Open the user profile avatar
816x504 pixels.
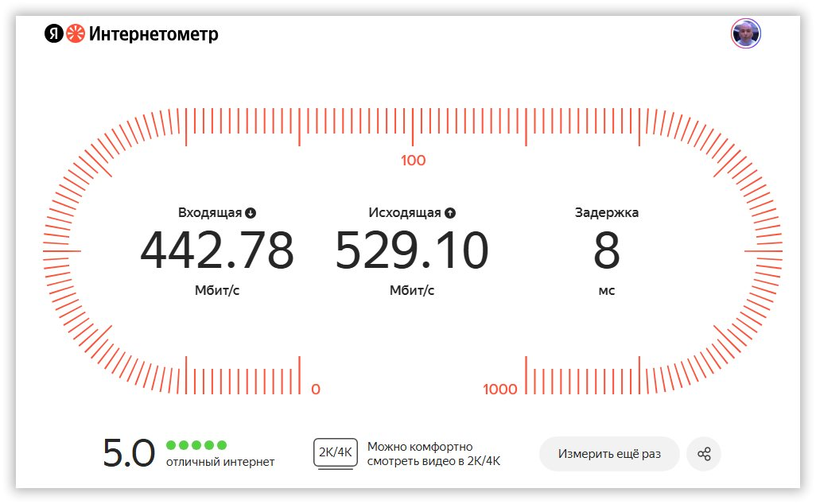[x=746, y=34]
